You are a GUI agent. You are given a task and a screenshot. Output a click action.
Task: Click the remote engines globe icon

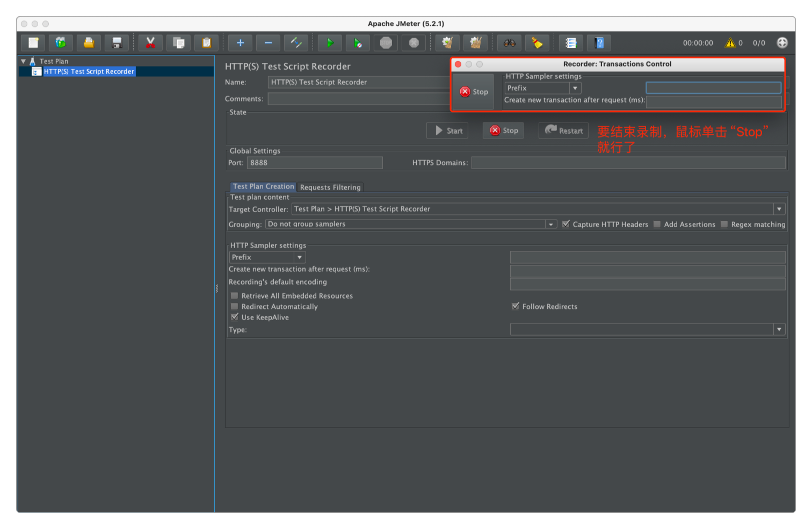pos(782,42)
